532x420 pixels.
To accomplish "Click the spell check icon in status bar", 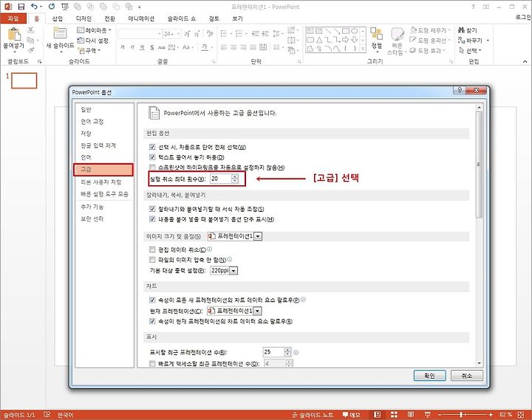I will [47, 414].
